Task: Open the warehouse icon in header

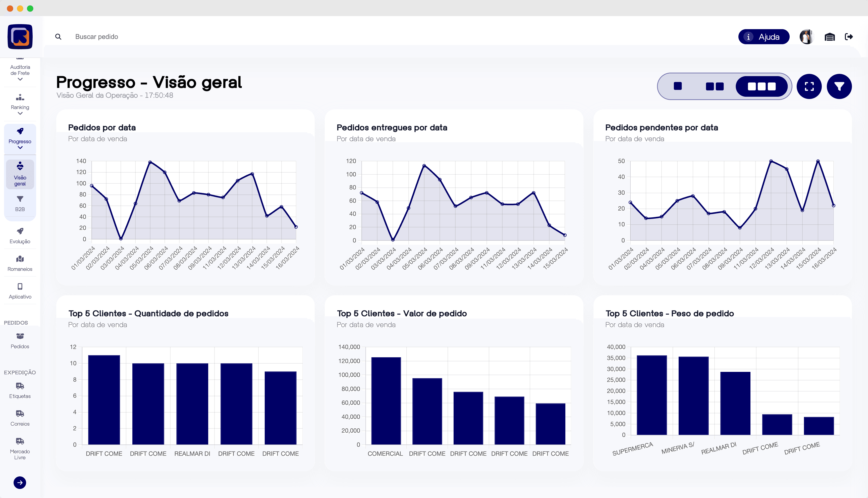Action: [829, 37]
